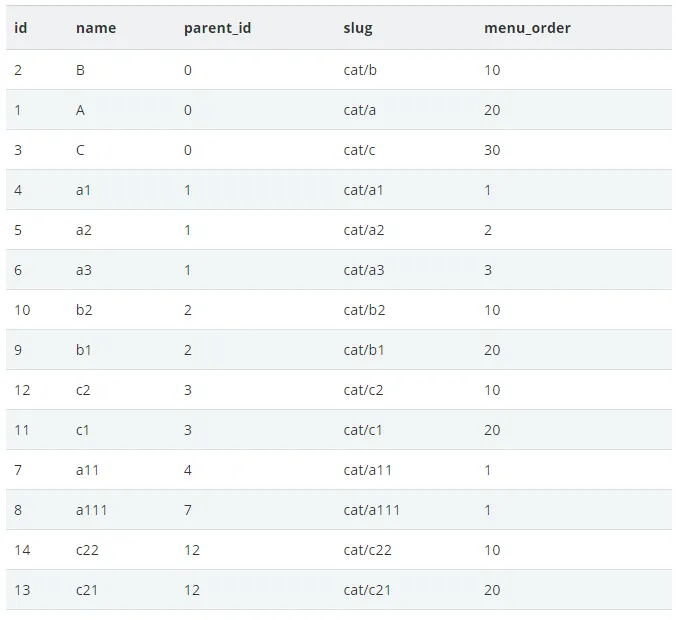Select the parent_id column header

pyautogui.click(x=217, y=28)
